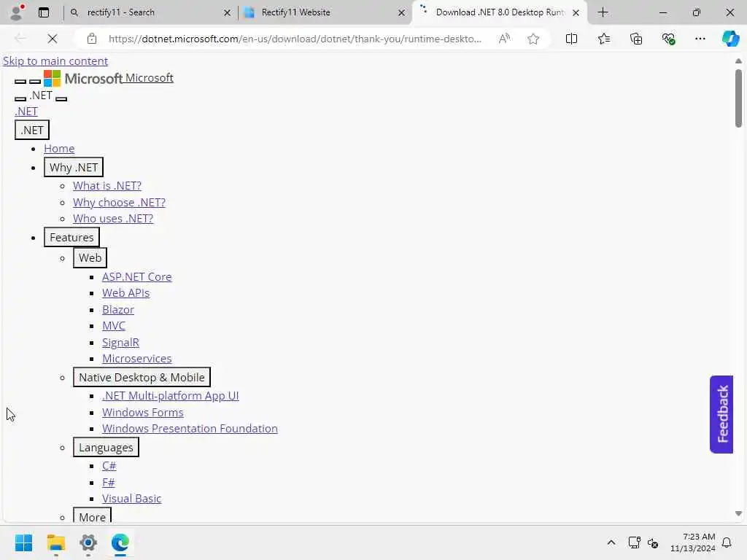The width and height of the screenshot is (747, 560).
Task: Go to the Home link
Action: click(59, 149)
